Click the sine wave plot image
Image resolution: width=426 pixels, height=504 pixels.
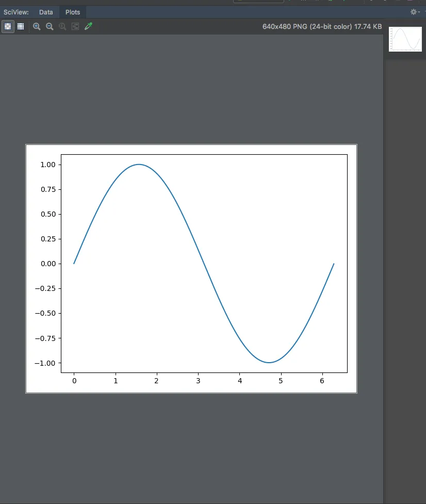(x=191, y=268)
